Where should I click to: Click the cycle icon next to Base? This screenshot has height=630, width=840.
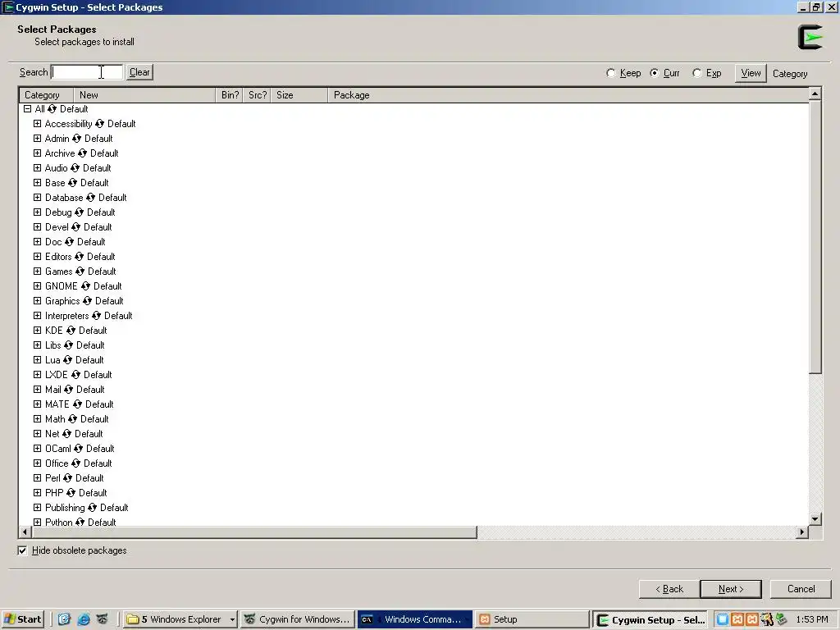click(72, 183)
